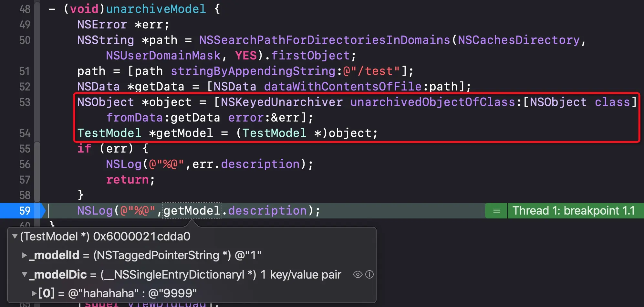Click the code folding ribbon beside line 55
Viewport: 644px width, 307px height.
pyautogui.click(x=37, y=149)
